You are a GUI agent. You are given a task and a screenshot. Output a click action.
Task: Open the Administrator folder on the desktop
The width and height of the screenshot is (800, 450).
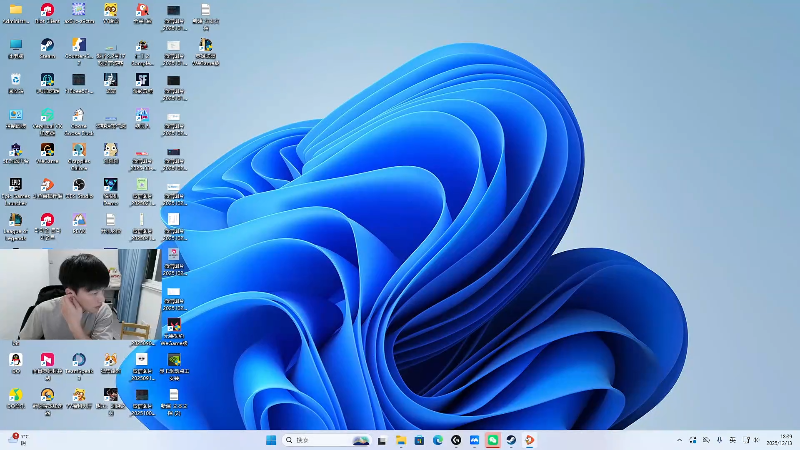[16, 10]
